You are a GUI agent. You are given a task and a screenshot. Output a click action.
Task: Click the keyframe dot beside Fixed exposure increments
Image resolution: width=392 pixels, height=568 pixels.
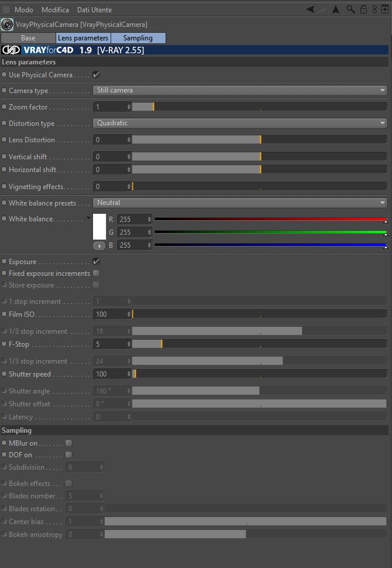[4, 273]
